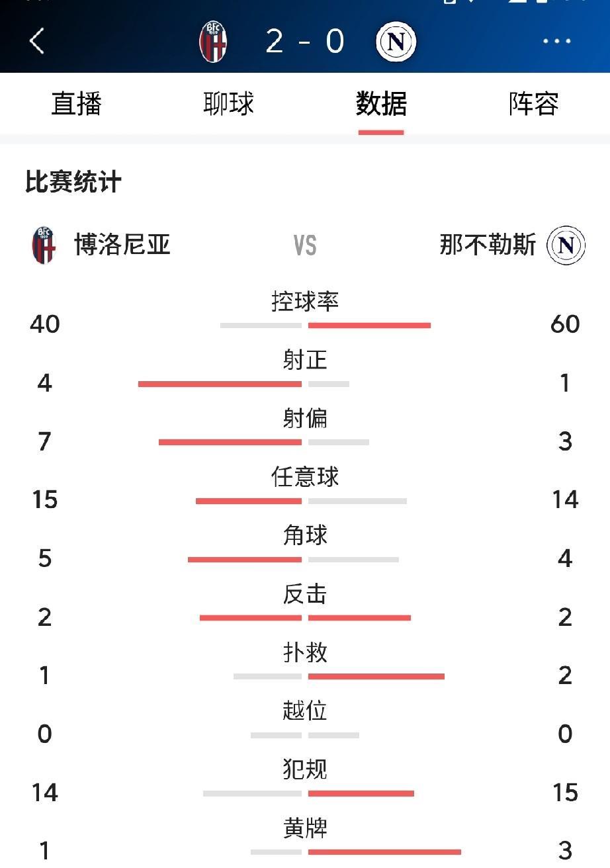Image resolution: width=610 pixels, height=868 pixels.
Task: Select the 数据 tab
Action: click(x=381, y=104)
